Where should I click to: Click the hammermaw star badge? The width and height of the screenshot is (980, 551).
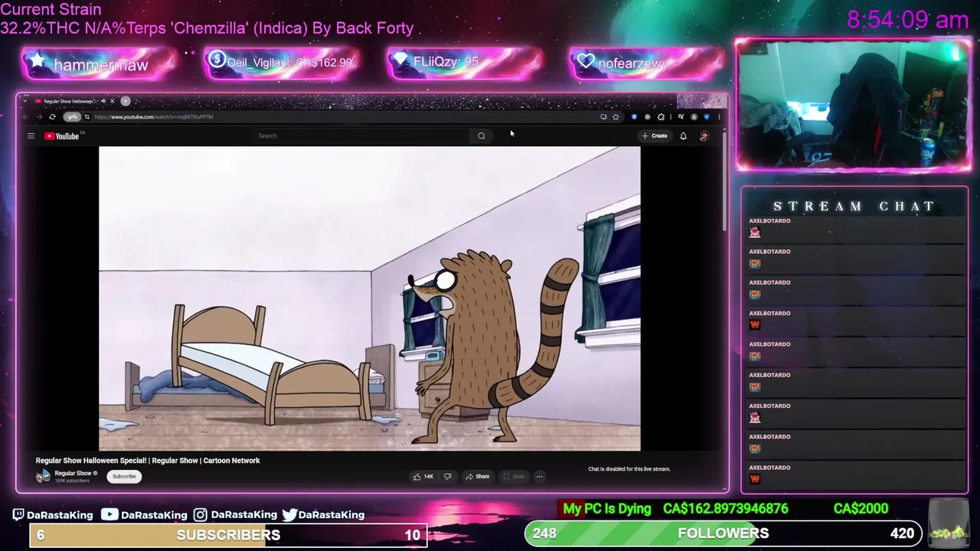[100, 64]
